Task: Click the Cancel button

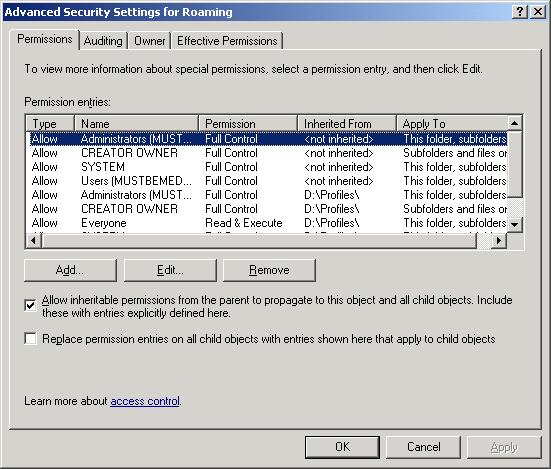Action: 423,447
